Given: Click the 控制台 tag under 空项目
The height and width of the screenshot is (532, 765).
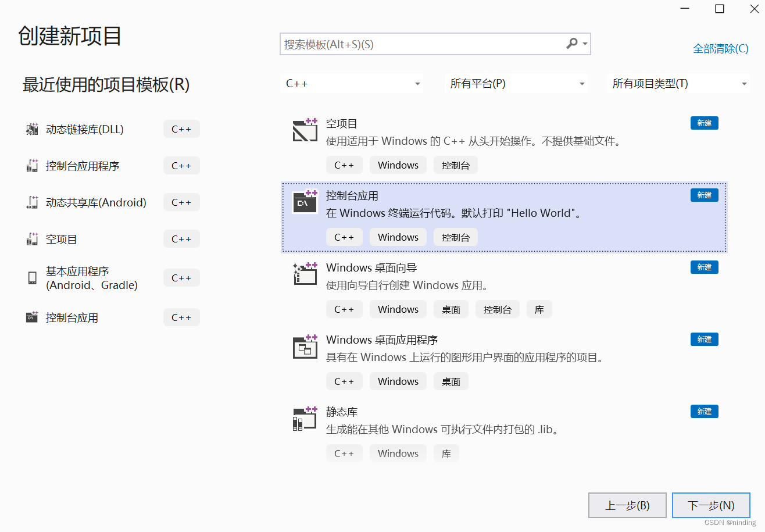Looking at the screenshot, I should tap(456, 165).
